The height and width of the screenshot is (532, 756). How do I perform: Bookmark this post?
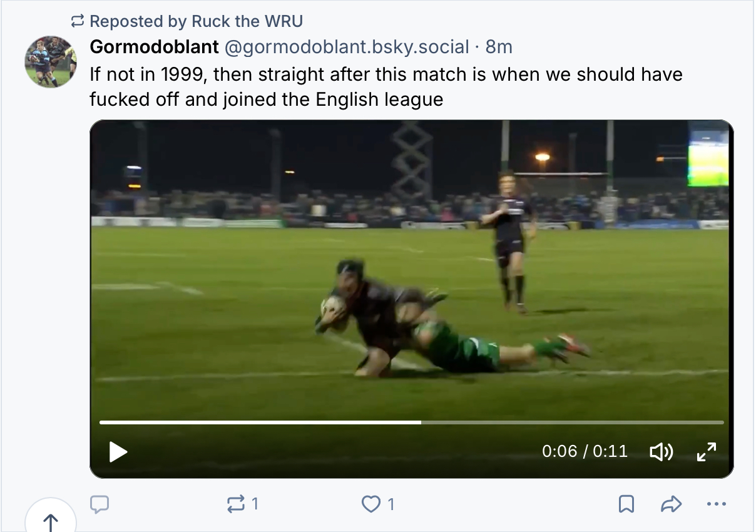pyautogui.click(x=626, y=504)
